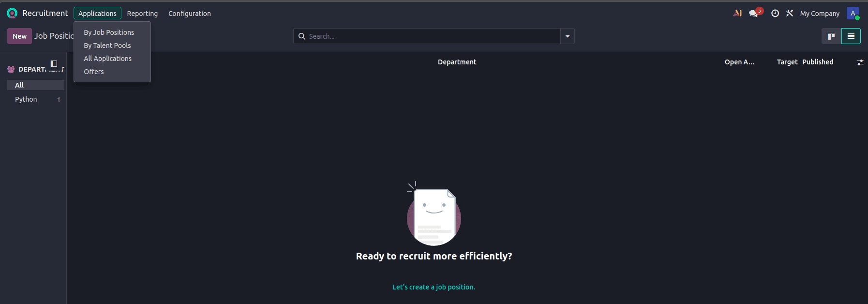This screenshot has height=304, width=868.
Task: Sort by Target column header
Action: [x=787, y=62]
